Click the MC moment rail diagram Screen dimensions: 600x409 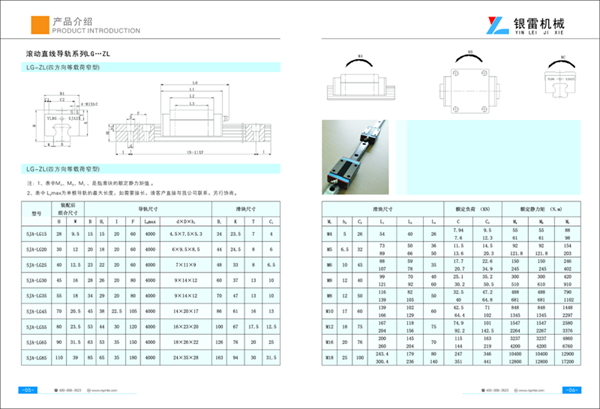[558, 86]
